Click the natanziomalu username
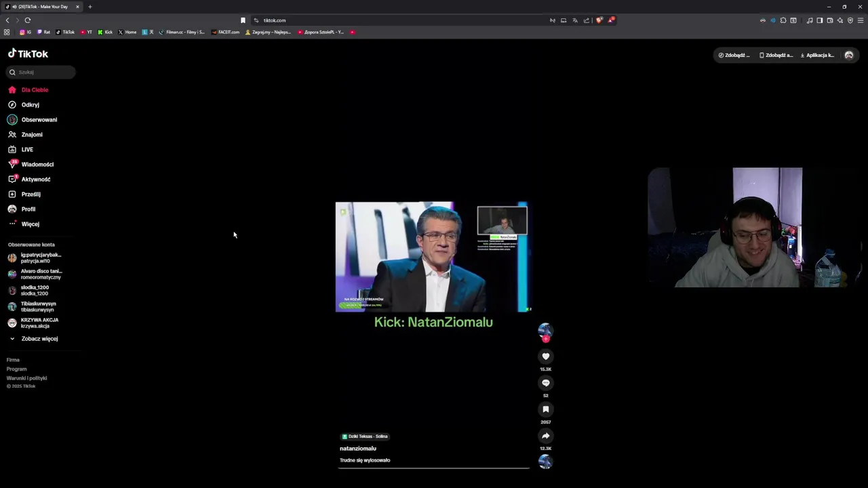 (x=358, y=448)
